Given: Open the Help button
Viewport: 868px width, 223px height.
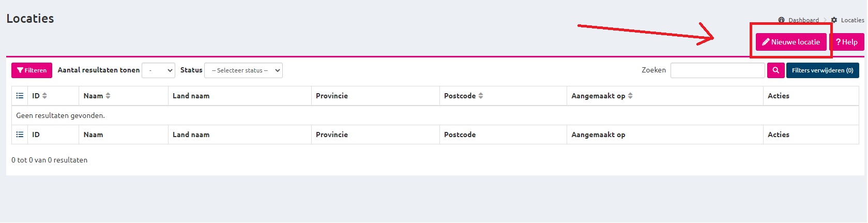Looking at the screenshot, I should click(847, 42).
